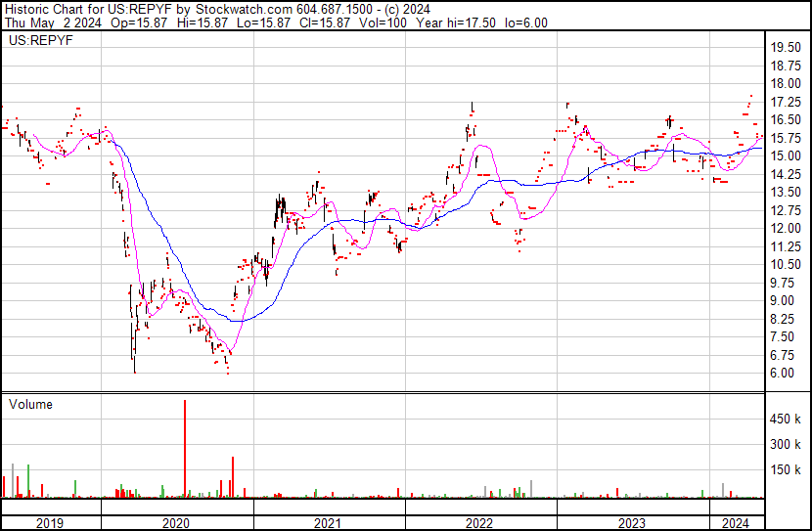Click the 300 k volume axis label
This screenshot has height=531, width=812.
pyautogui.click(x=786, y=445)
